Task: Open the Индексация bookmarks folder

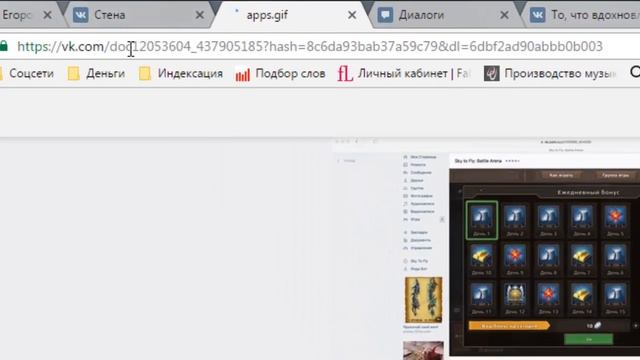Action: [181, 73]
